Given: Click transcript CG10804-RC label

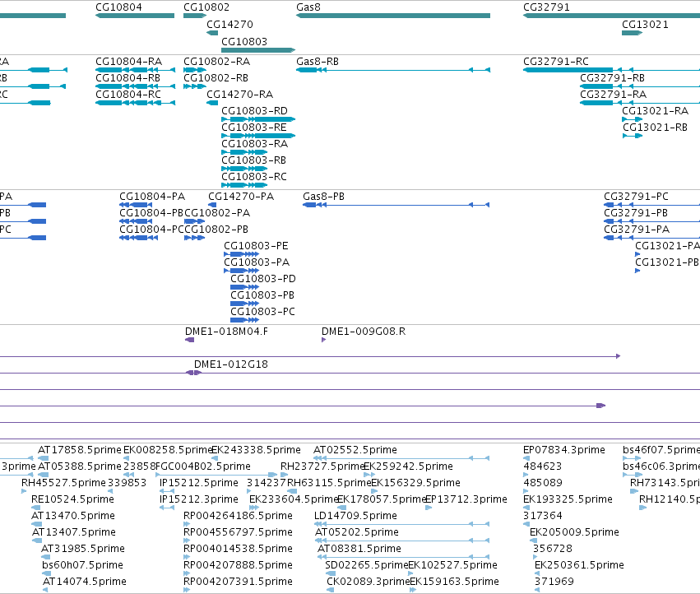Looking at the screenshot, I should point(128,95).
